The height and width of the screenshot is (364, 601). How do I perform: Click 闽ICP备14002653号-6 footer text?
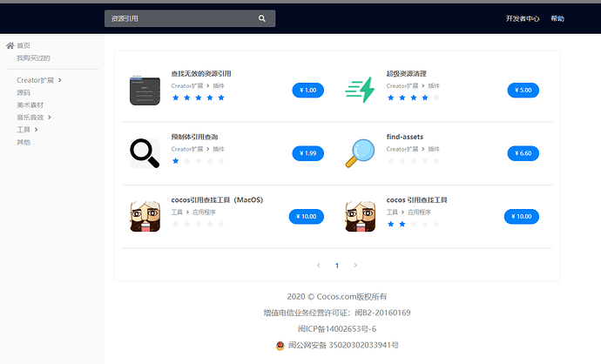pos(337,329)
